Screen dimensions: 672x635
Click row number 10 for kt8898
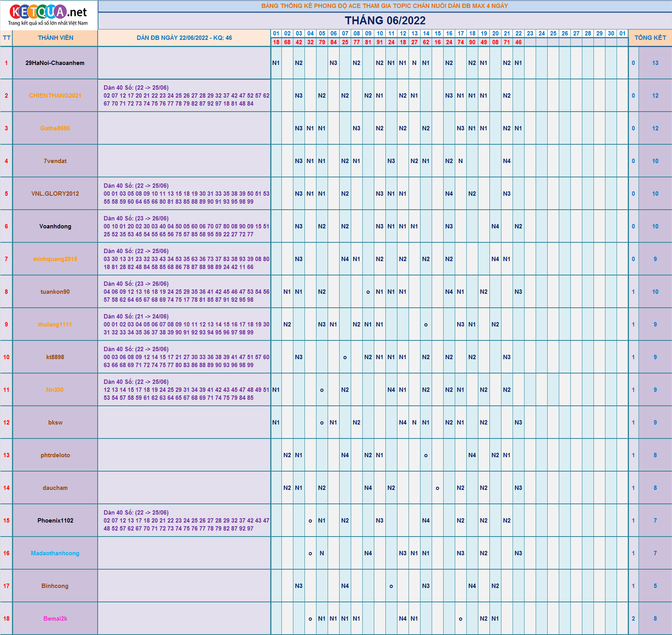[x=6, y=357]
